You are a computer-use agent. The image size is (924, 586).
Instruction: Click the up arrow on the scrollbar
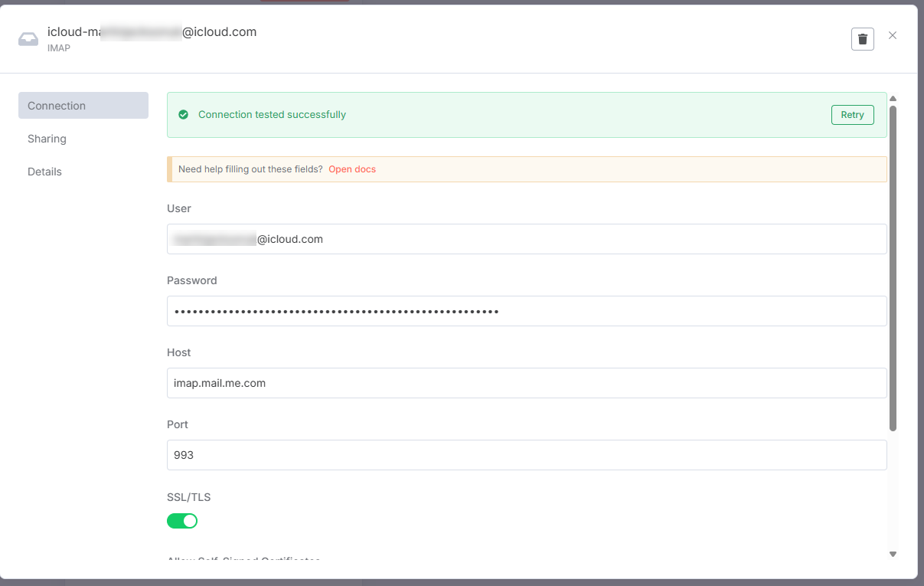(893, 97)
